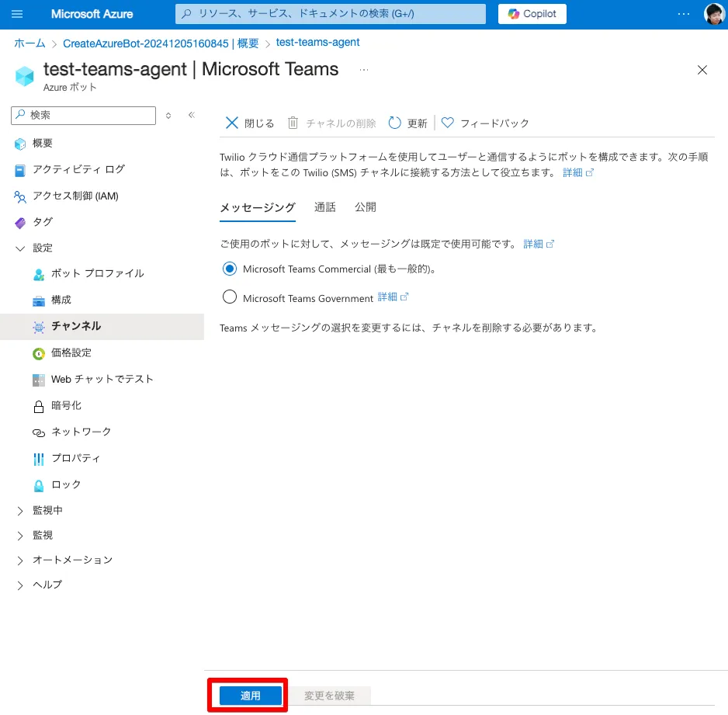Click the Microsoft Azure header title
The image size is (728, 715).
[92, 14]
